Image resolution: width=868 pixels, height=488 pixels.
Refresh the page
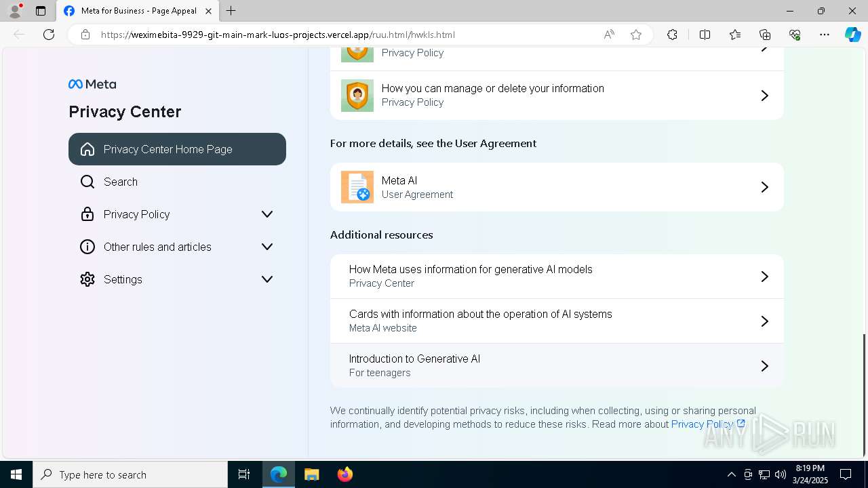(x=49, y=35)
